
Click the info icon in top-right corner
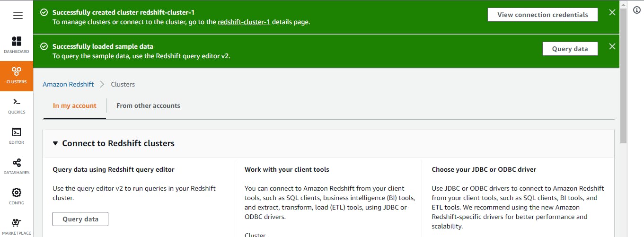pyautogui.click(x=636, y=10)
